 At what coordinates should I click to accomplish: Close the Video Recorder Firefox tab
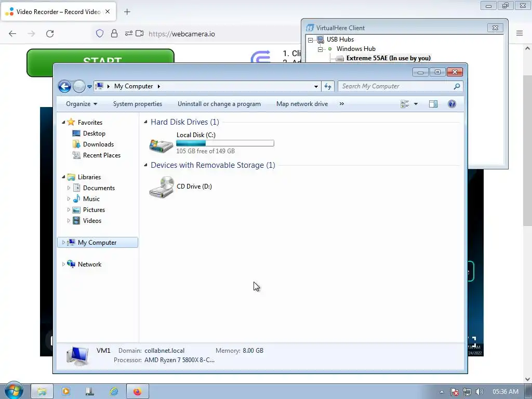pyautogui.click(x=108, y=11)
